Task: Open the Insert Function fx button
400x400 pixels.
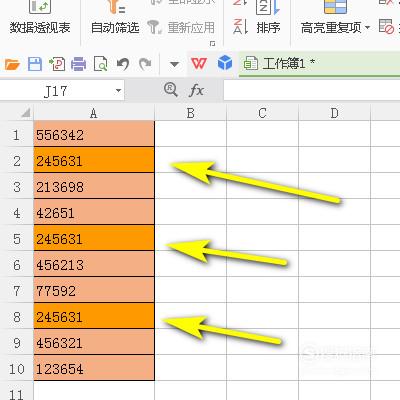Action: pyautogui.click(x=196, y=90)
